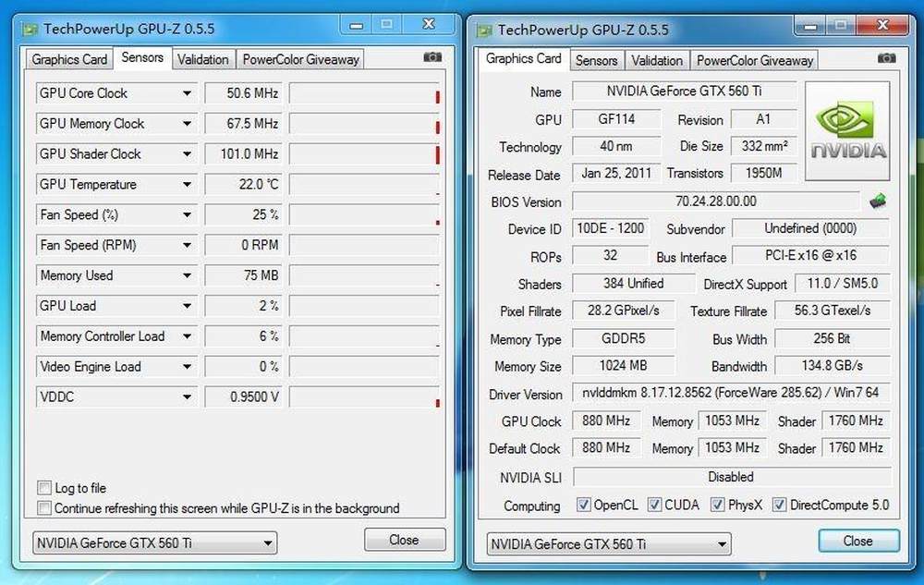Click the Memory Used value 75 MB
924x585 pixels.
tap(243, 275)
